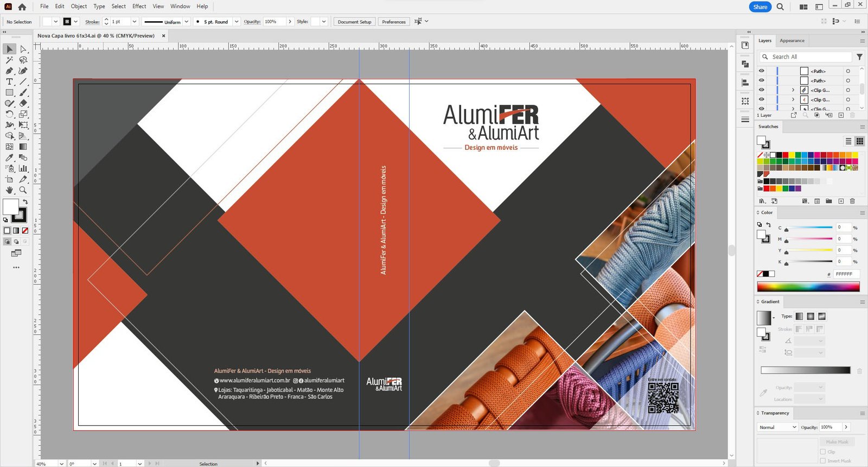Open the search magnifier in title bar

(780, 7)
